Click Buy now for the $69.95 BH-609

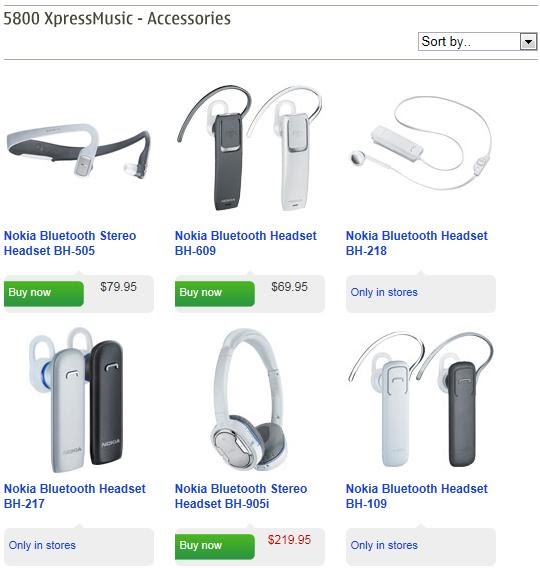214,293
